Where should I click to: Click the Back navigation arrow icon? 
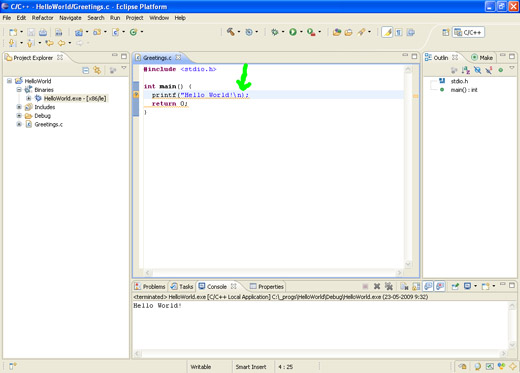62,43
